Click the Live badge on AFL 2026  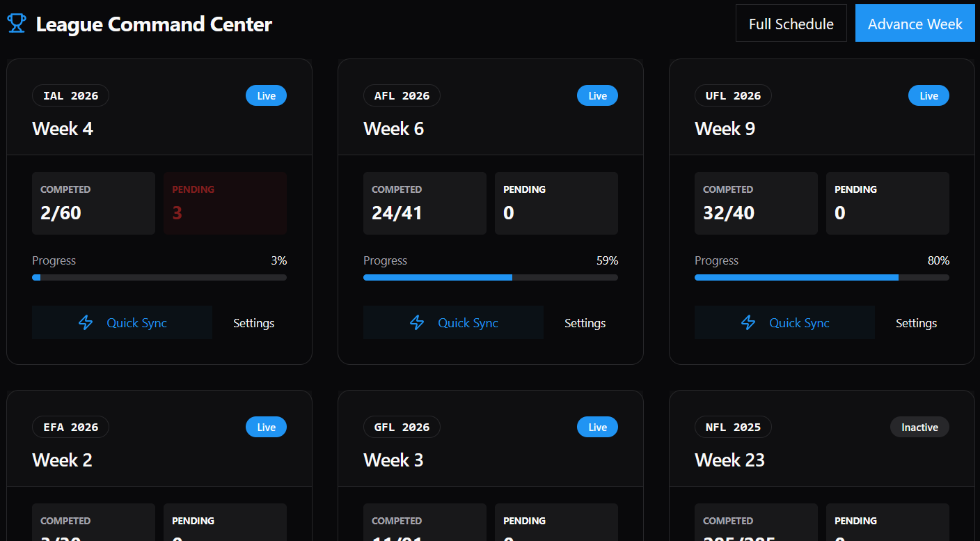click(x=598, y=95)
